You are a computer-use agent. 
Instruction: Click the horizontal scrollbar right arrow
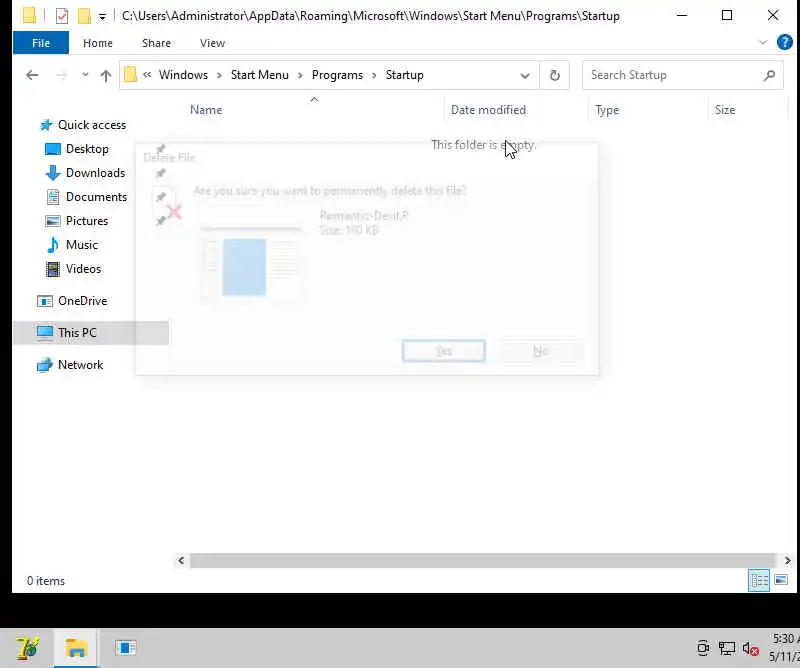point(787,560)
